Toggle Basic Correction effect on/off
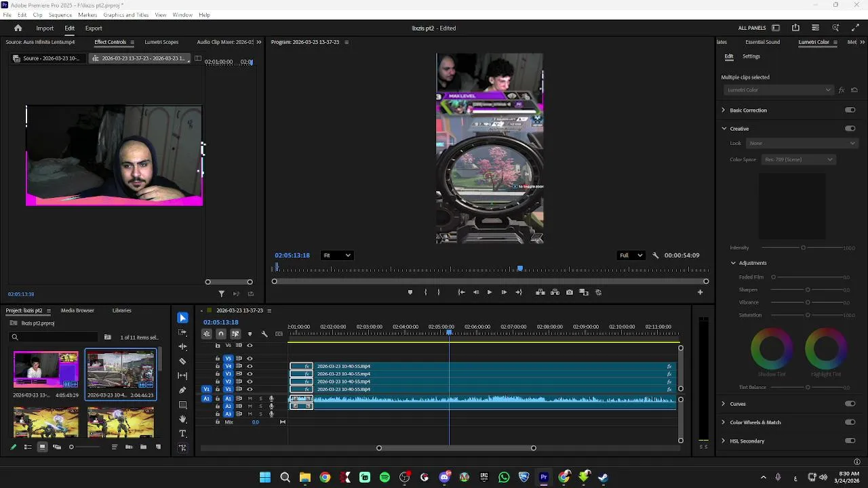 [x=850, y=110]
